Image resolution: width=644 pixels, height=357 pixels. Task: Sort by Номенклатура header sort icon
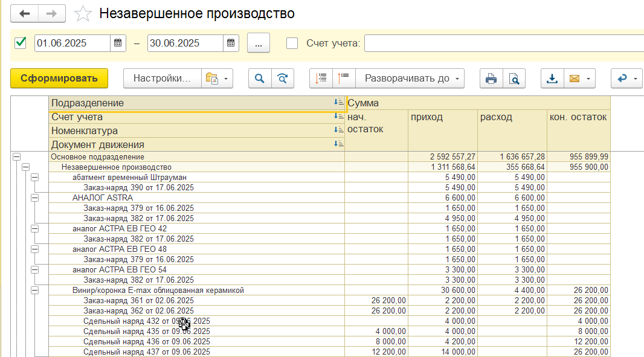tap(339, 130)
